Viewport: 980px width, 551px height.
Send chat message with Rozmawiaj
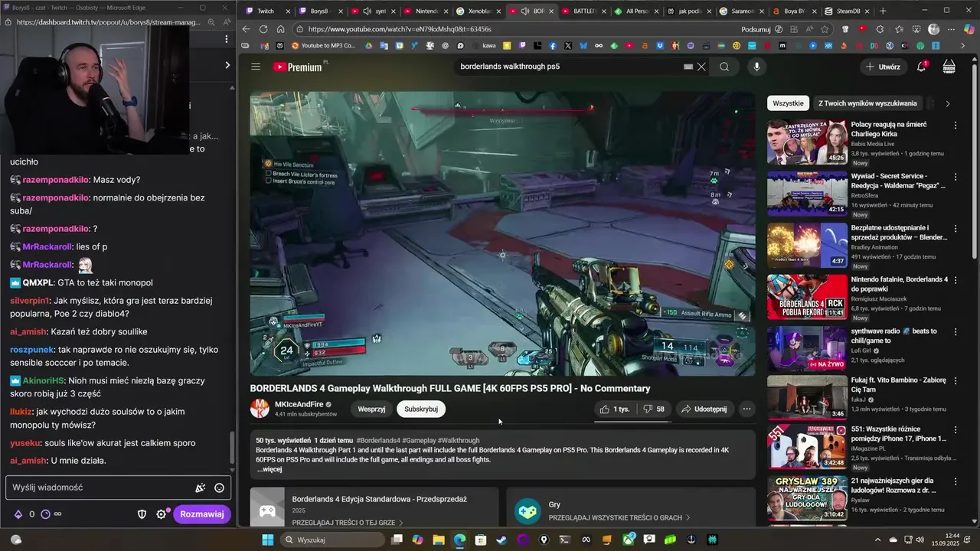coord(202,514)
